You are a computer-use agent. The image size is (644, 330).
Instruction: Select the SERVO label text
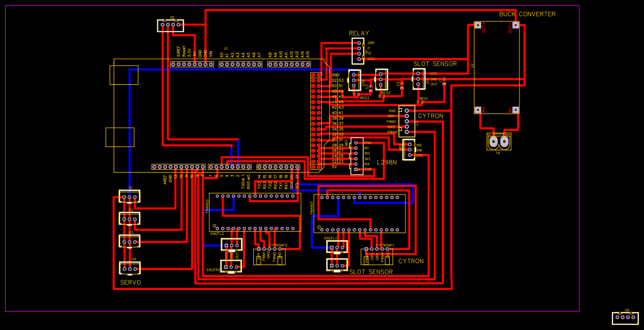[130, 281]
